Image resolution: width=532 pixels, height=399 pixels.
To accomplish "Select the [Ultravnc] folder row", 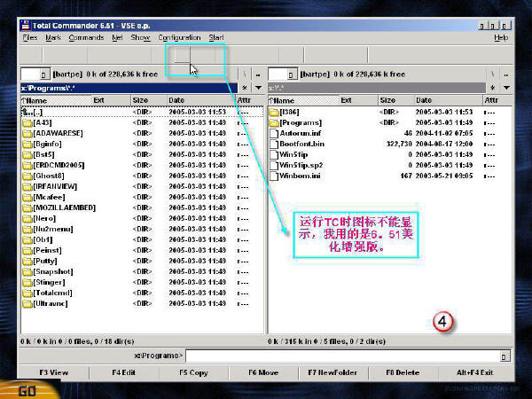I will click(142, 303).
